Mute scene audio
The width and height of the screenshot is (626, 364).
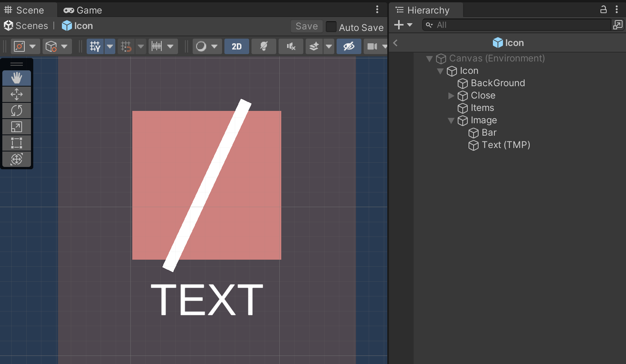291,46
